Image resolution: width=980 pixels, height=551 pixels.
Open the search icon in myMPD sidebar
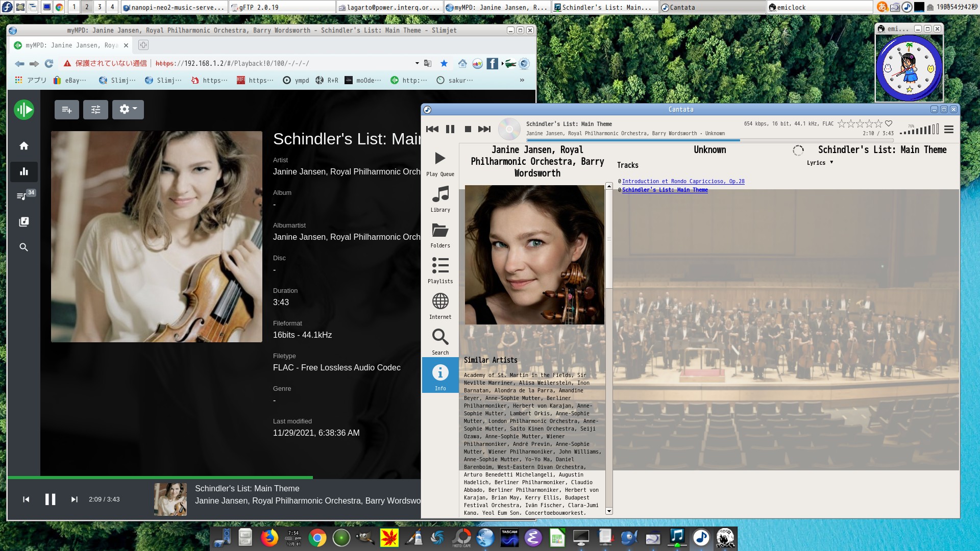click(23, 247)
